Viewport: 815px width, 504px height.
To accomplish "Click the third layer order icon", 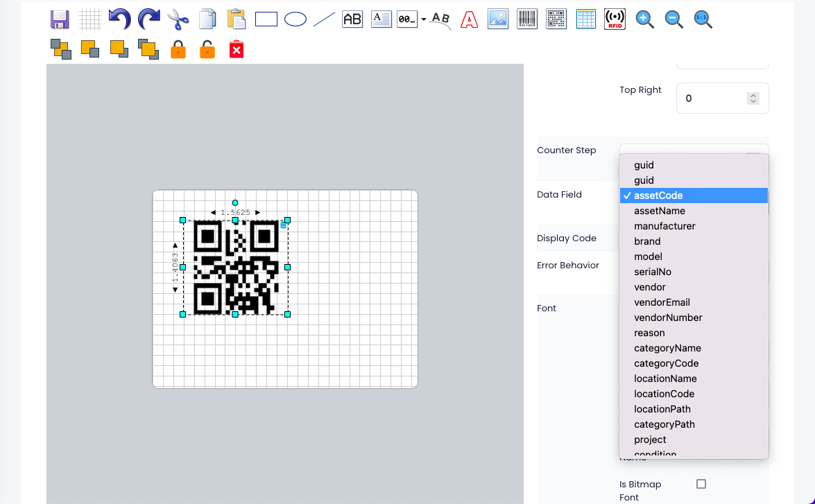I will point(119,49).
